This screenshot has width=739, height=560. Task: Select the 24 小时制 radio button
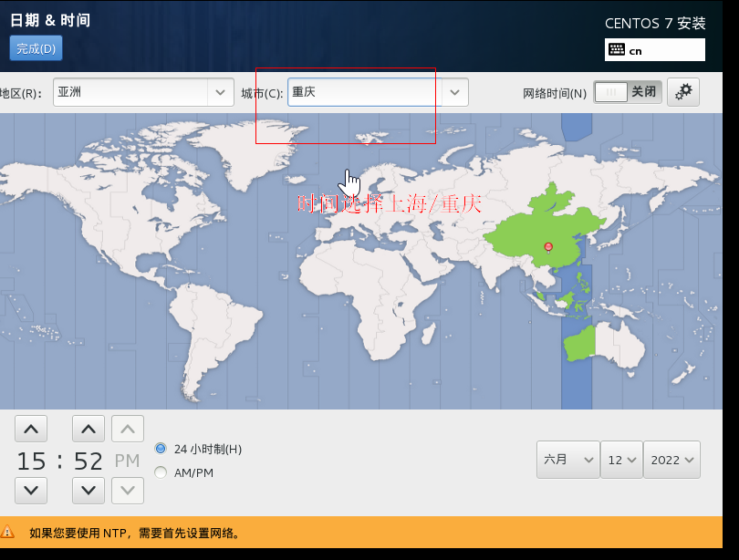[161, 449]
